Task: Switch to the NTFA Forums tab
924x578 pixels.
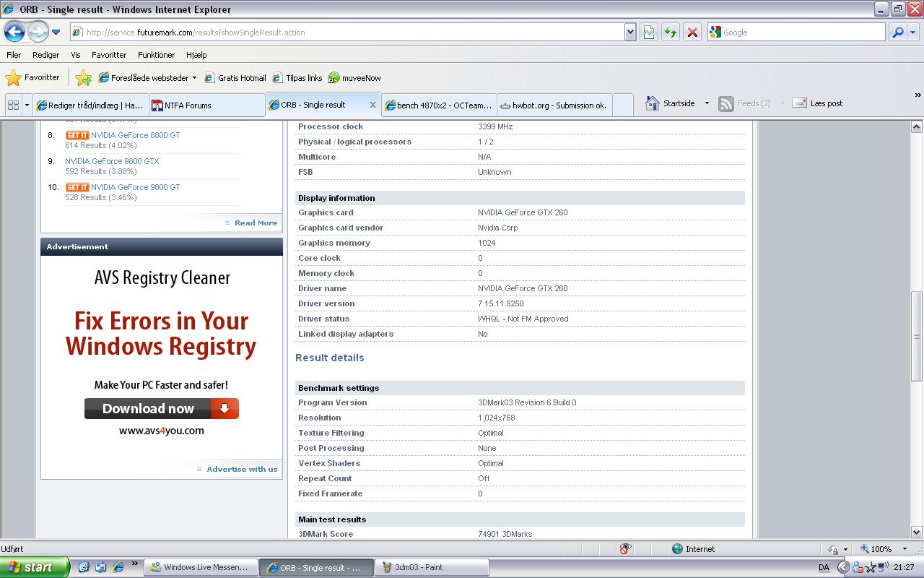Action: coord(207,105)
